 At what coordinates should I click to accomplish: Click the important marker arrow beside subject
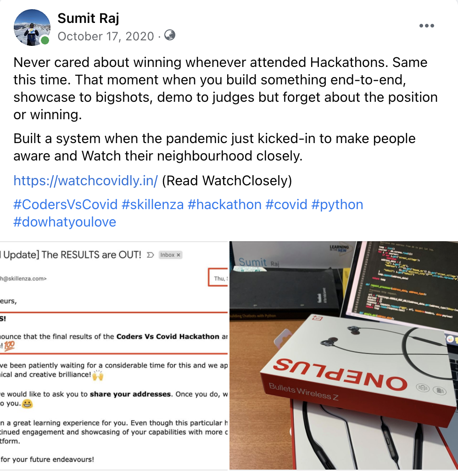(x=151, y=255)
